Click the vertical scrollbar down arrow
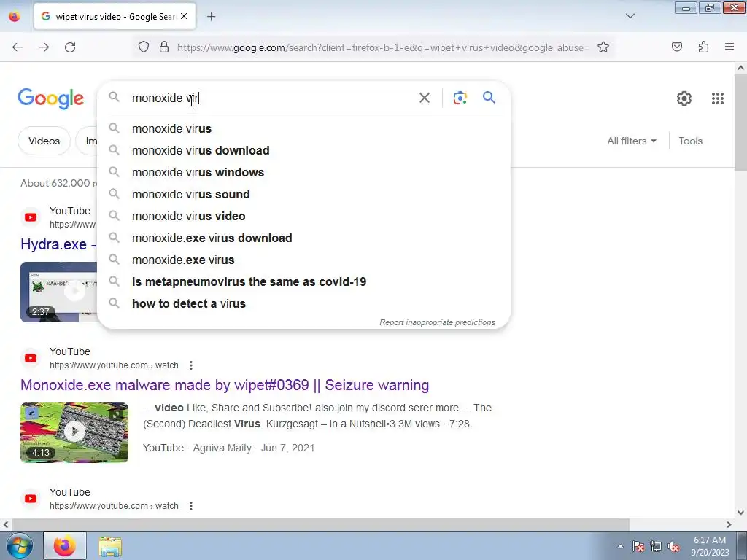 coord(740,513)
